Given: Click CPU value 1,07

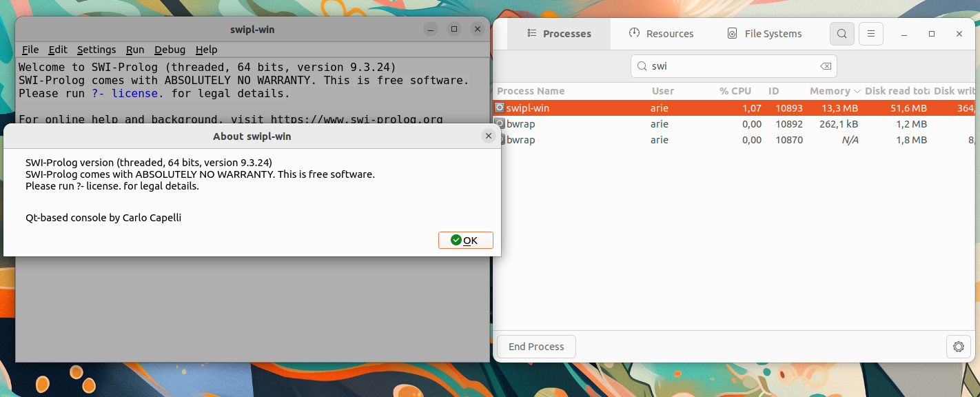Looking at the screenshot, I should [x=751, y=108].
